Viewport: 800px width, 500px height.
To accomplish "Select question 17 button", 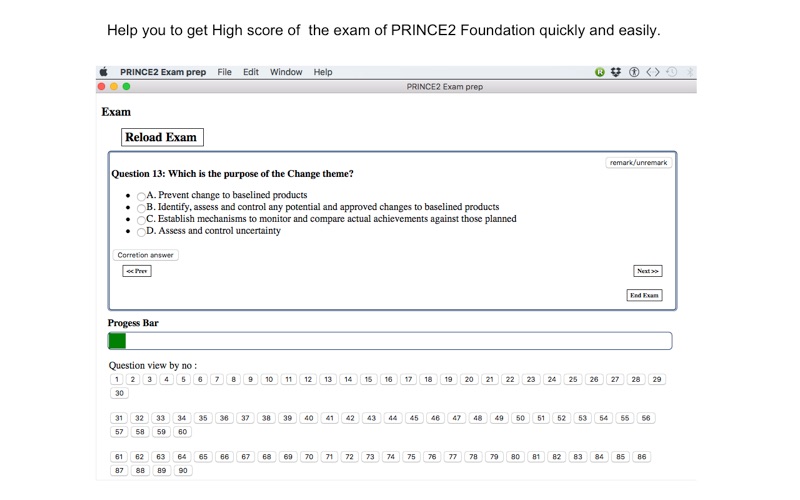I will 408,379.
